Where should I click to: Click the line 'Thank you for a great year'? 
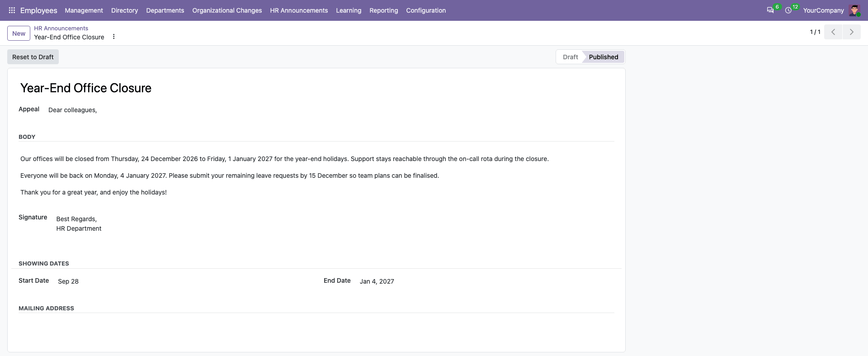click(94, 192)
